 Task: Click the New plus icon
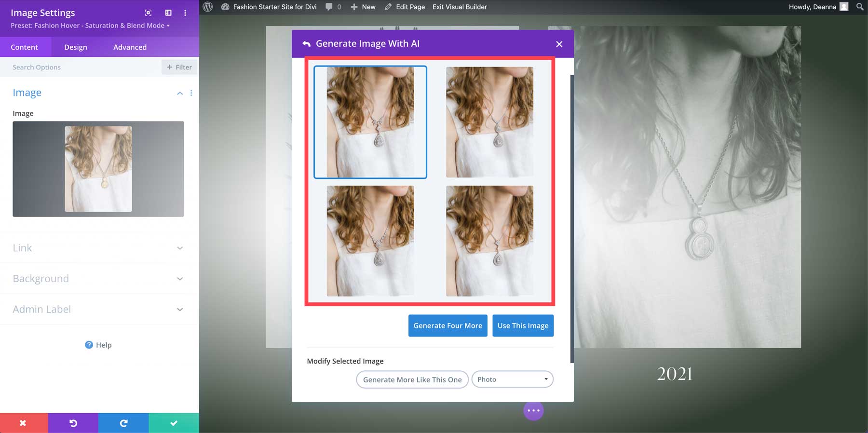[354, 7]
